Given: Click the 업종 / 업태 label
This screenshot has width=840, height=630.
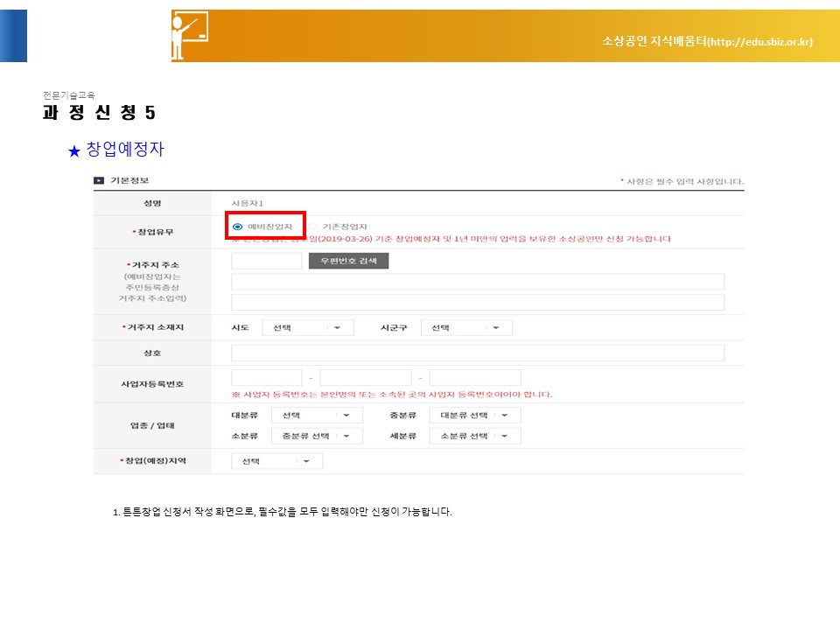Looking at the screenshot, I should coord(152,425).
